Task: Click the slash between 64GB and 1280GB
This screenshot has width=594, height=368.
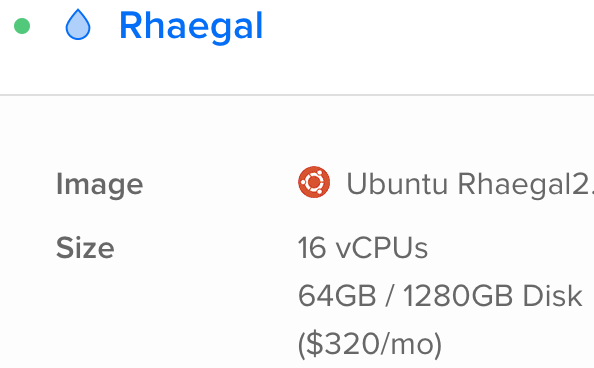Action: tap(390, 296)
